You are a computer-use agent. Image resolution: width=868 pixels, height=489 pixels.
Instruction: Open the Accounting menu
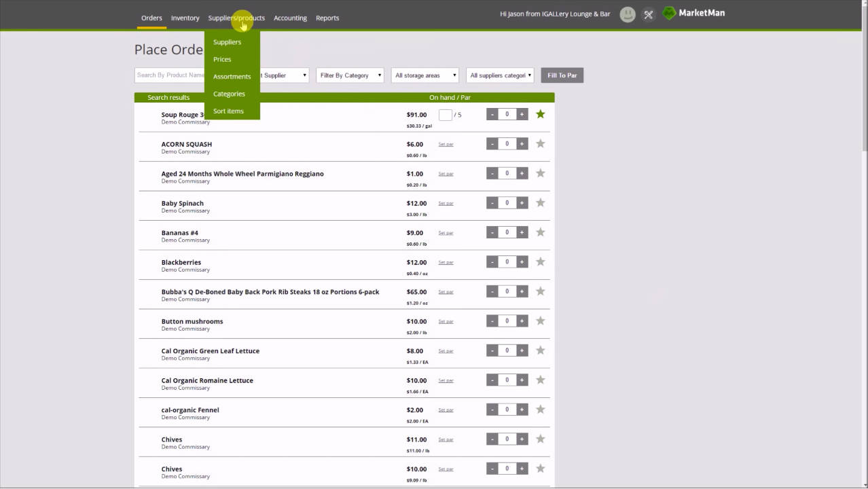coord(290,18)
